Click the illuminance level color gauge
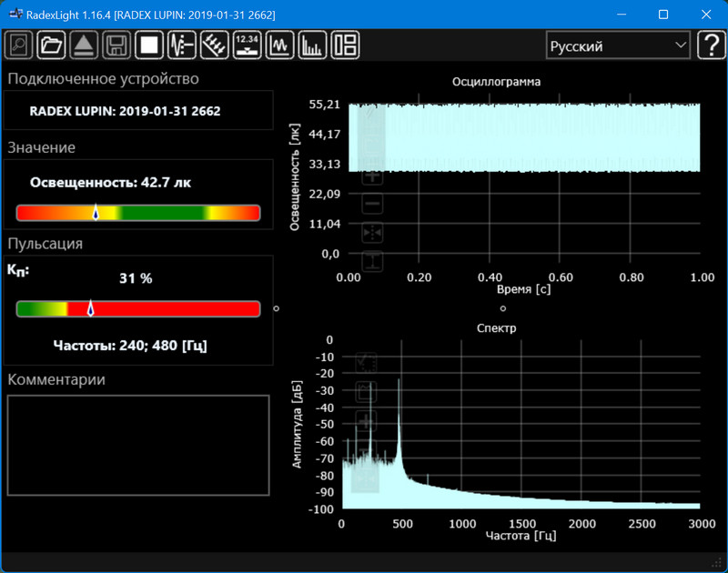This screenshot has width=728, height=573. coord(138,213)
